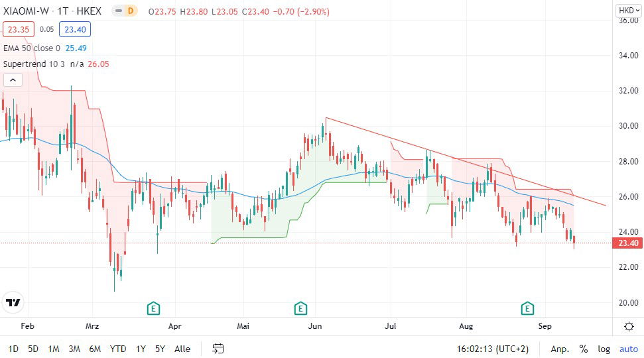The width and height of the screenshot is (644, 358).
Task: Collapse the indicator legend with the arrow
Action: (x=13, y=80)
